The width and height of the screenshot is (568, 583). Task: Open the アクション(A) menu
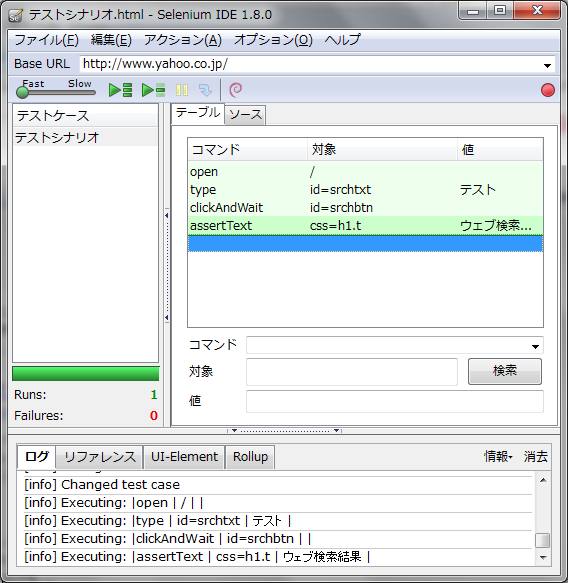183,40
